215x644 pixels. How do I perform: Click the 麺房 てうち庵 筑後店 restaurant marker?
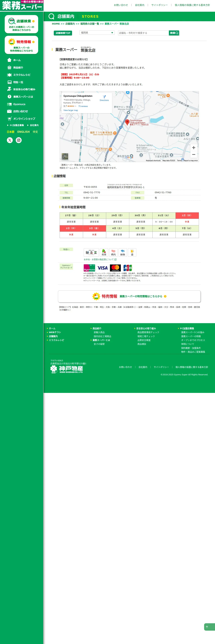click(115, 133)
